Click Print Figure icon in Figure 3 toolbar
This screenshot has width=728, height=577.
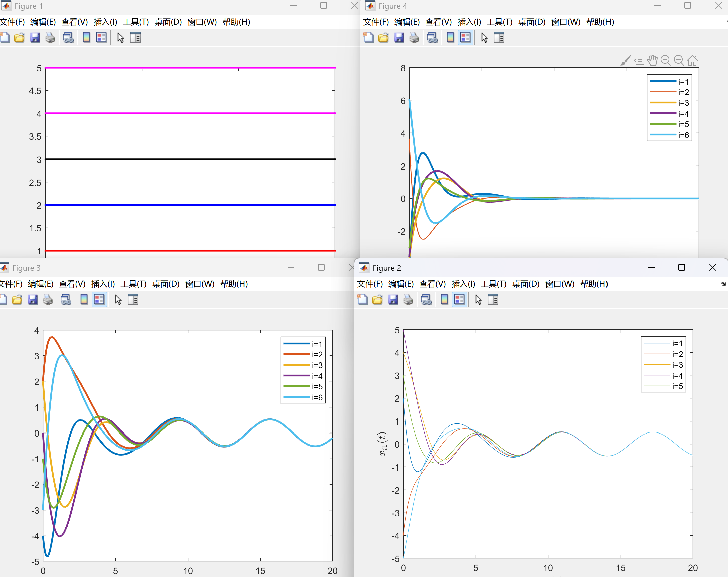point(48,299)
